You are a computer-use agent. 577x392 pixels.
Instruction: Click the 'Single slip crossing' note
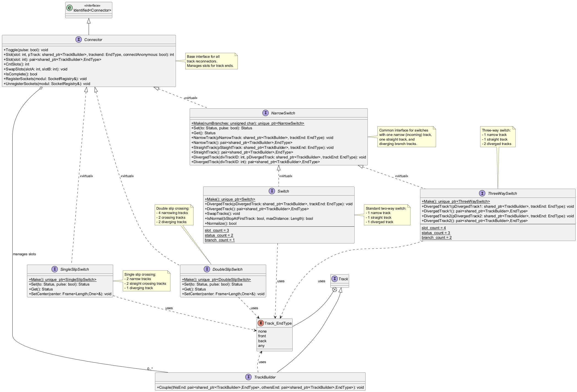point(146,281)
